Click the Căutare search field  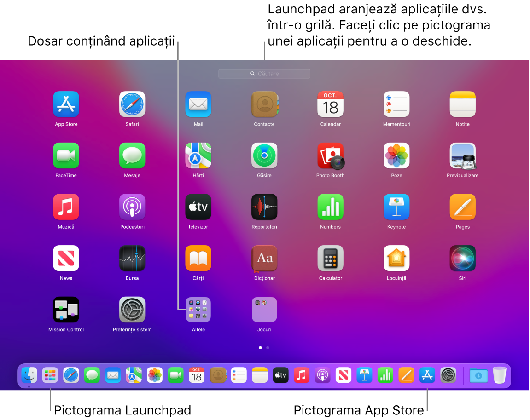tap(264, 74)
